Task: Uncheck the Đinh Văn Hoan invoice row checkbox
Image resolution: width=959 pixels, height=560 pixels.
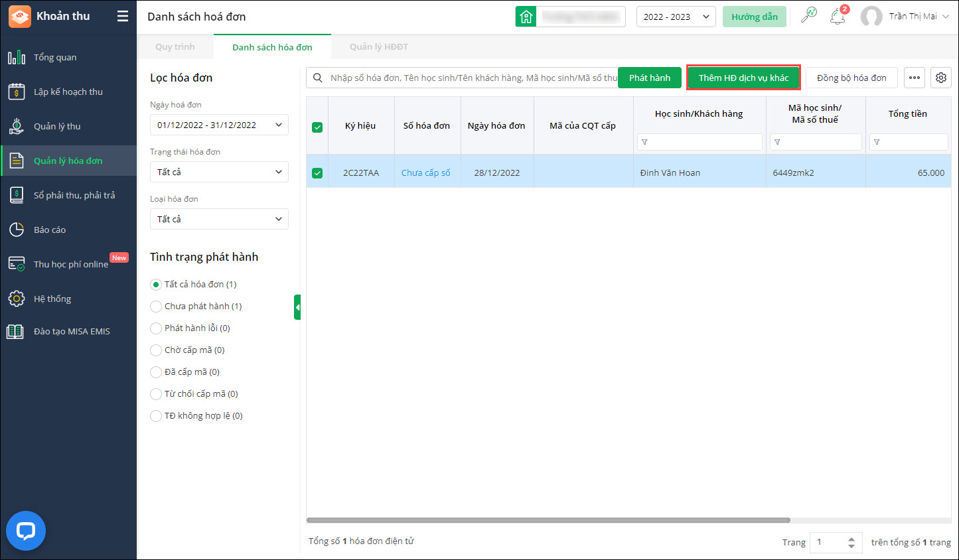Action: (317, 173)
